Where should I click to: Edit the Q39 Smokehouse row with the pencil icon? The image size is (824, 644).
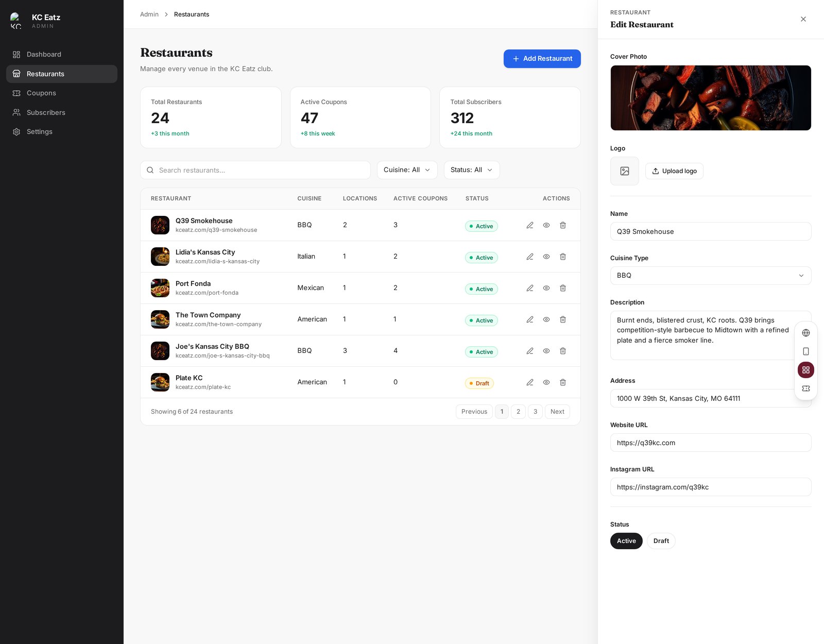[530, 225]
